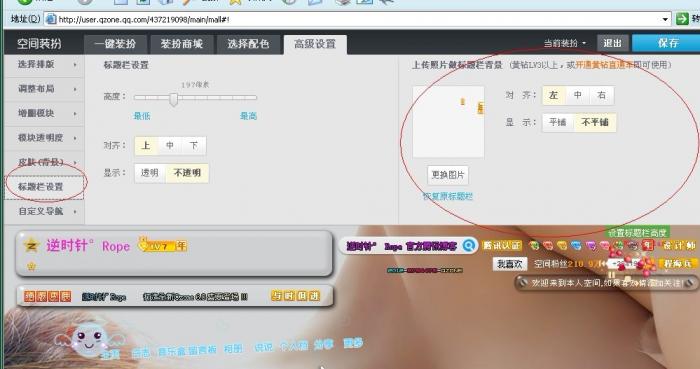This screenshot has width=700, height=369.
Task: Switch to the 一键装扮 tab
Action: [x=115, y=44]
